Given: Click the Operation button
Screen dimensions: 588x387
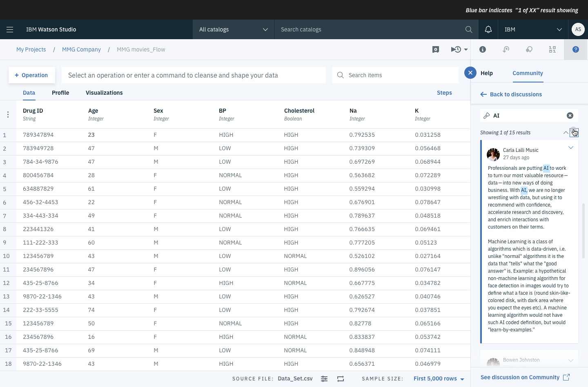Looking at the screenshot, I should tap(31, 75).
